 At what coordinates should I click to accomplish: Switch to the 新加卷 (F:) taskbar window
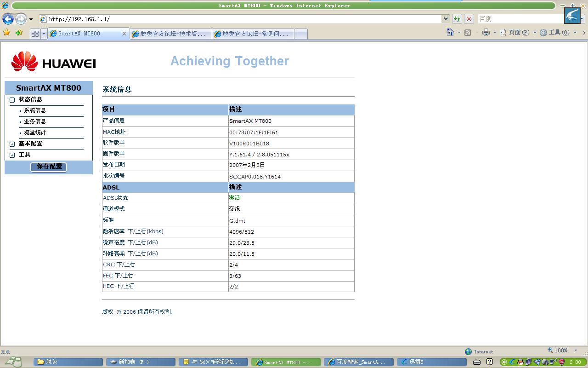(141, 362)
